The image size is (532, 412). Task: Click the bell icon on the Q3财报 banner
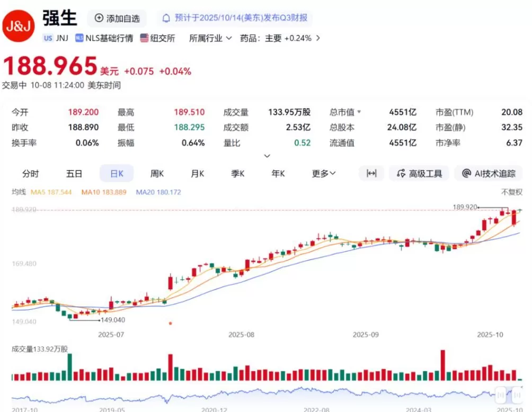tap(167, 18)
